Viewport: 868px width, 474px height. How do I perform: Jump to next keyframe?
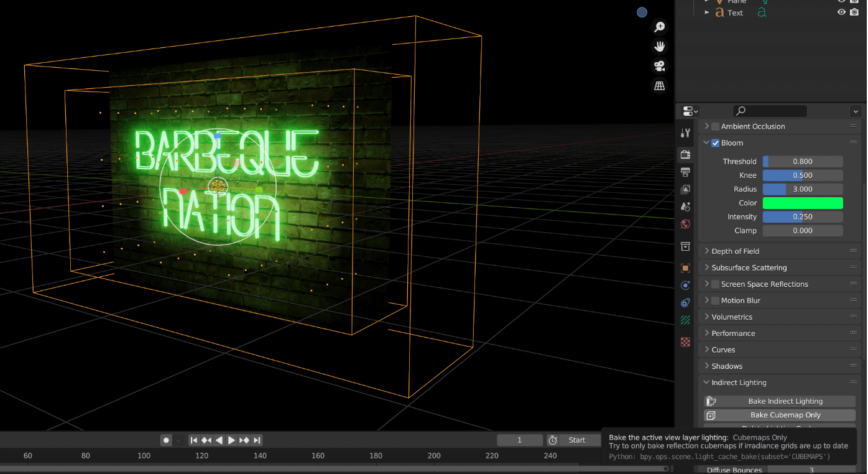point(244,440)
